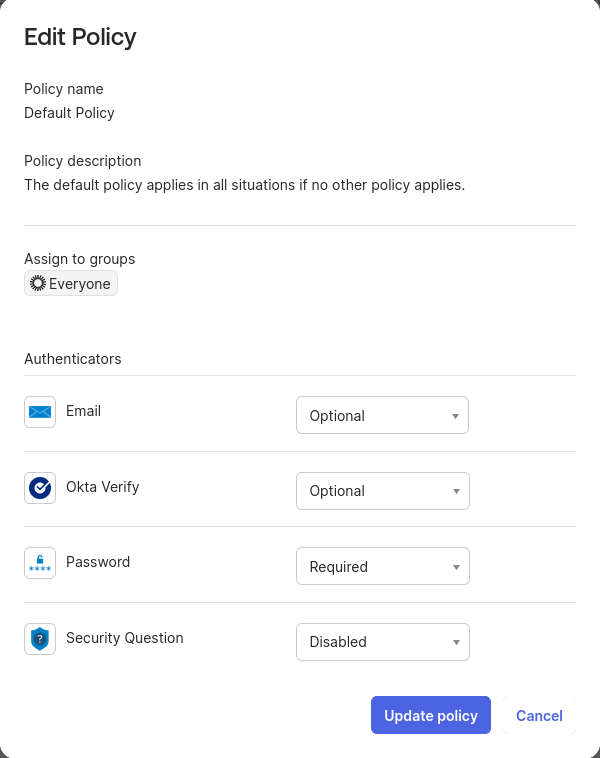Image resolution: width=600 pixels, height=758 pixels.
Task: Click the Authenticators section heading
Action: pos(73,359)
